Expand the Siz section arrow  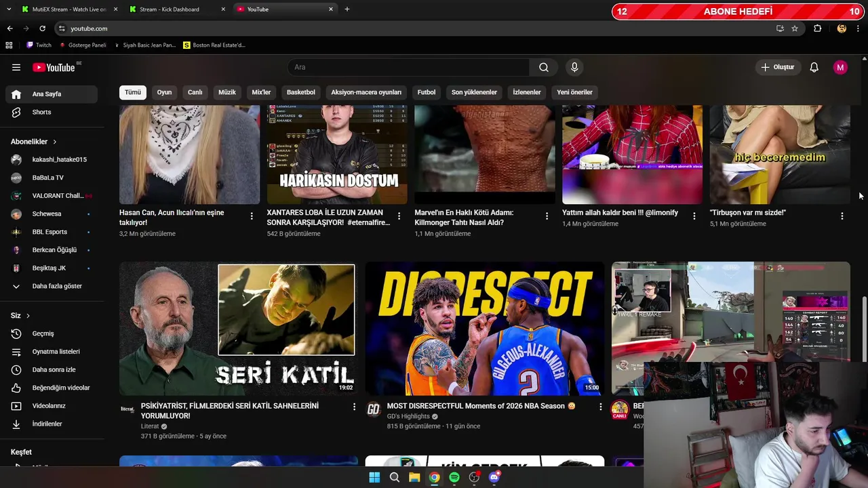tap(28, 316)
